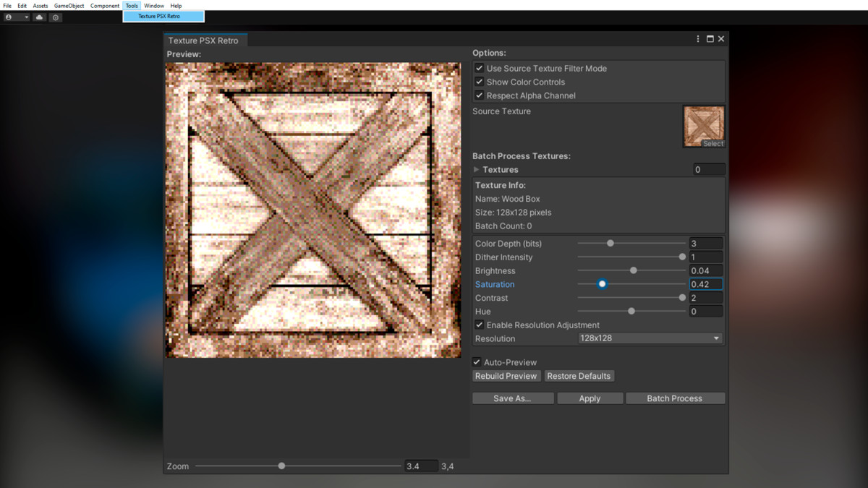Expand the Textures batch list
Image resolution: width=868 pixels, height=488 pixels.
476,169
